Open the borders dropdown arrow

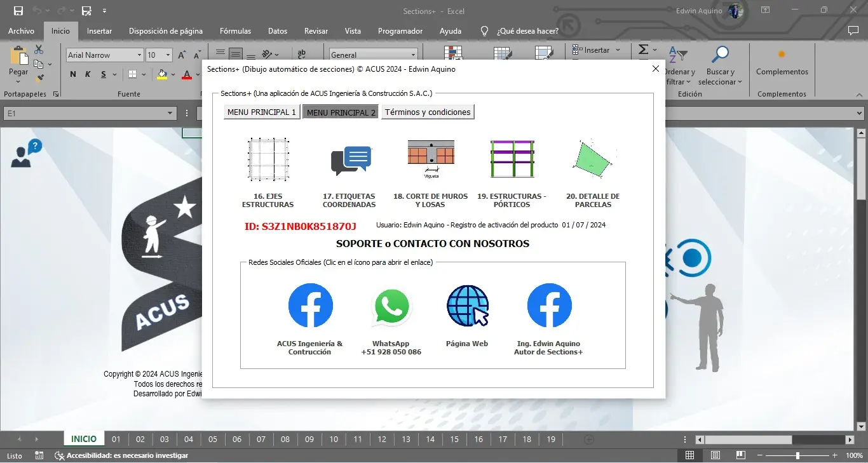coord(144,75)
